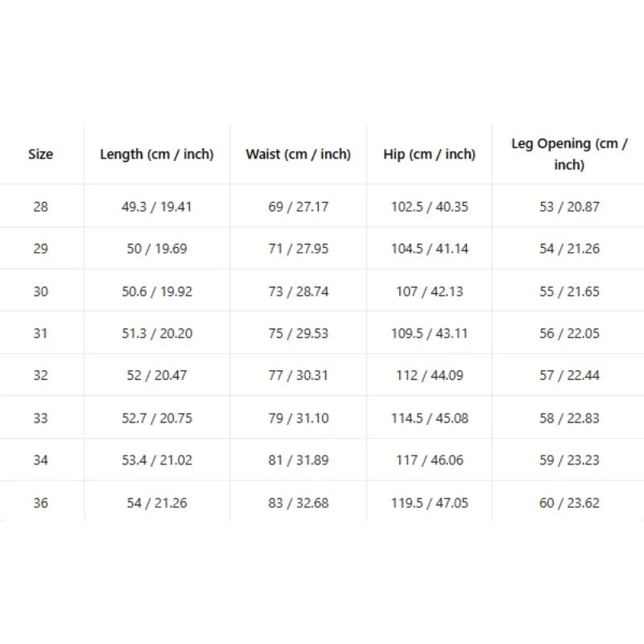644x644 pixels.
Task: Select size 32 row label
Action: (x=40, y=375)
